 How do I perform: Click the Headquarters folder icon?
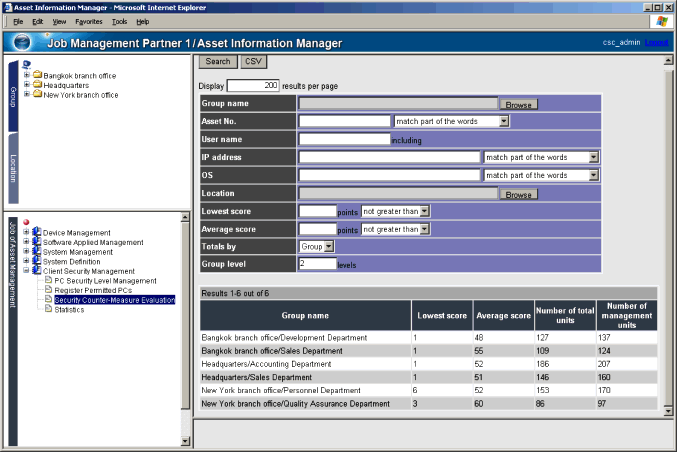click(x=37, y=85)
